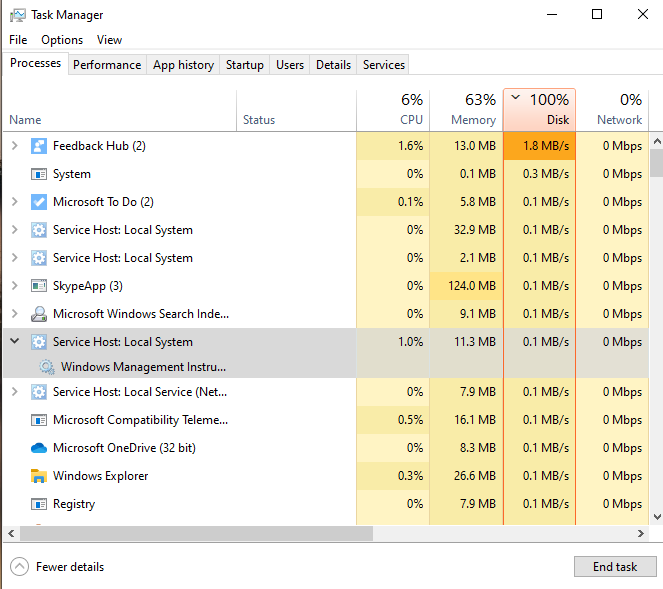Expand the Microsoft To Do (2) group
Viewport: 663px width, 589px height.
click(x=15, y=202)
